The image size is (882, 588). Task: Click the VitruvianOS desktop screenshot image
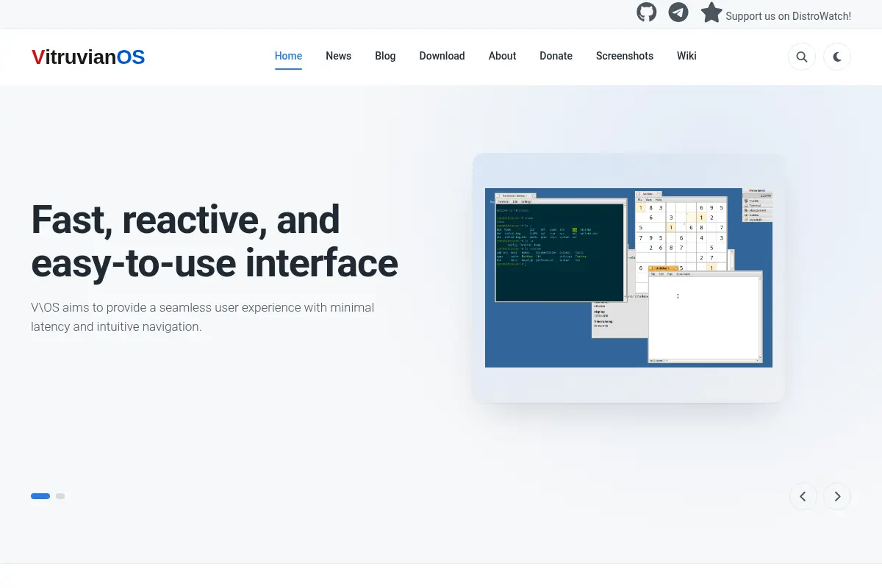628,278
